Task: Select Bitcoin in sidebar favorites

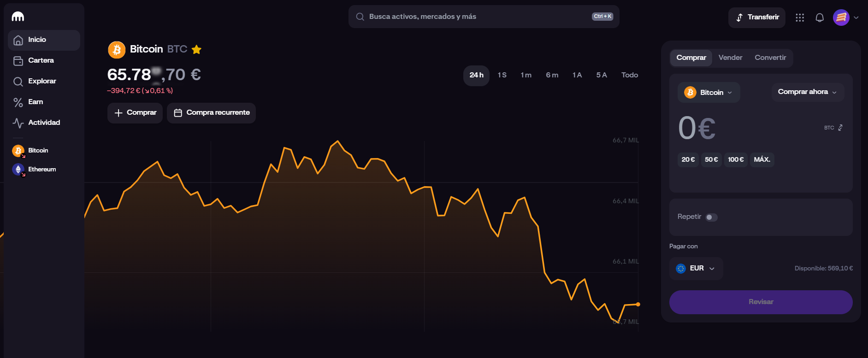Action: (30, 151)
